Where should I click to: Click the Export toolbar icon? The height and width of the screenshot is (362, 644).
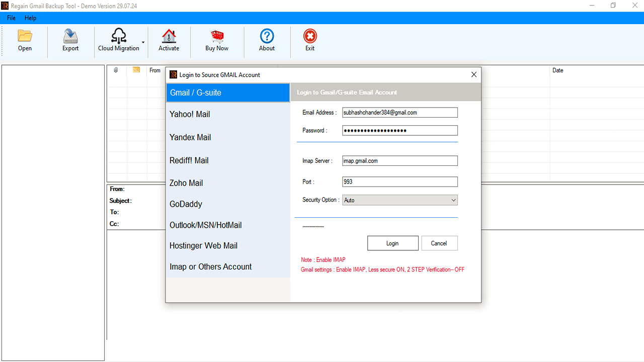(70, 40)
